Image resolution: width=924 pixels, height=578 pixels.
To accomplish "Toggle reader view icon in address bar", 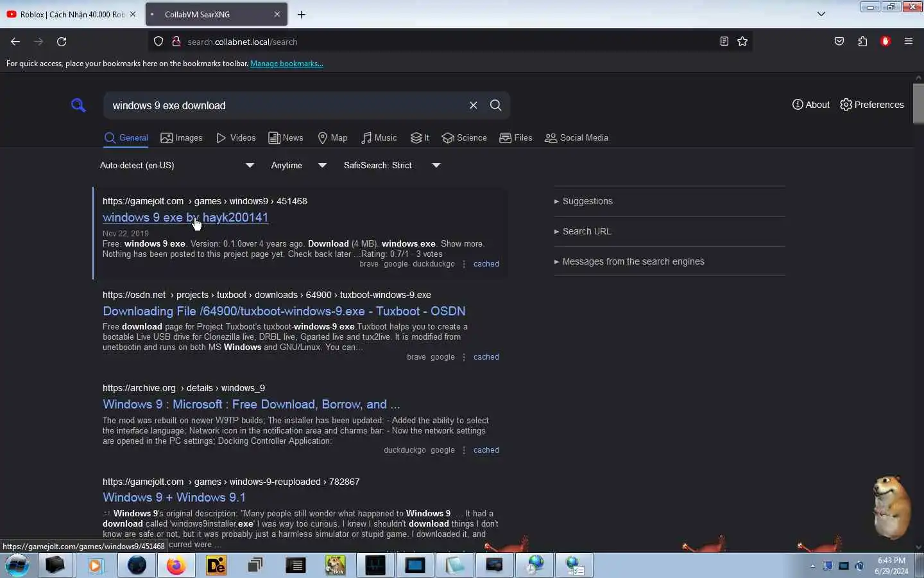I will [724, 42].
